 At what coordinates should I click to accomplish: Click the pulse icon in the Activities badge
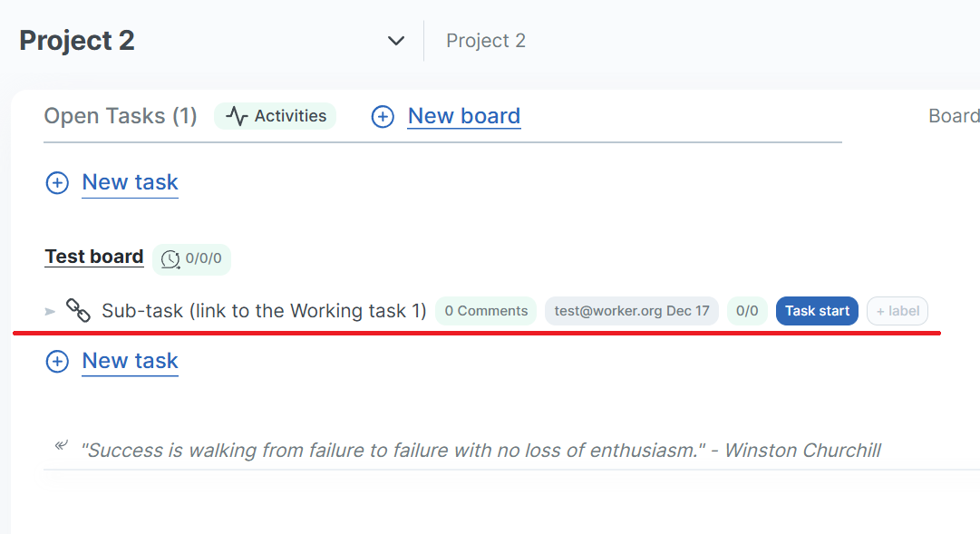pos(237,117)
